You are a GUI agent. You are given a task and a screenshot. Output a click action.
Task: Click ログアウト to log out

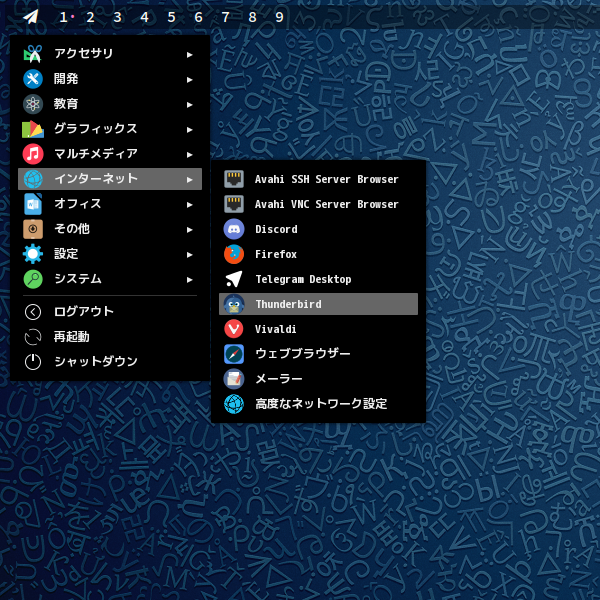(x=84, y=312)
